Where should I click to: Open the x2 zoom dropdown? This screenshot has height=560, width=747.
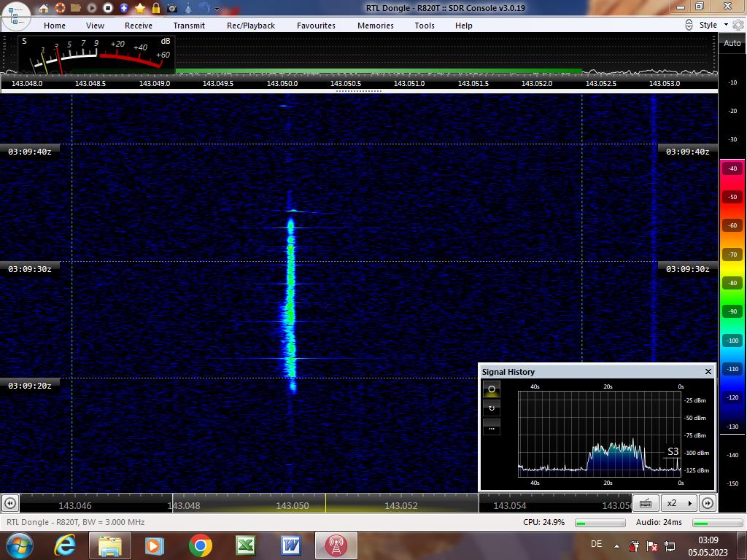pos(679,503)
